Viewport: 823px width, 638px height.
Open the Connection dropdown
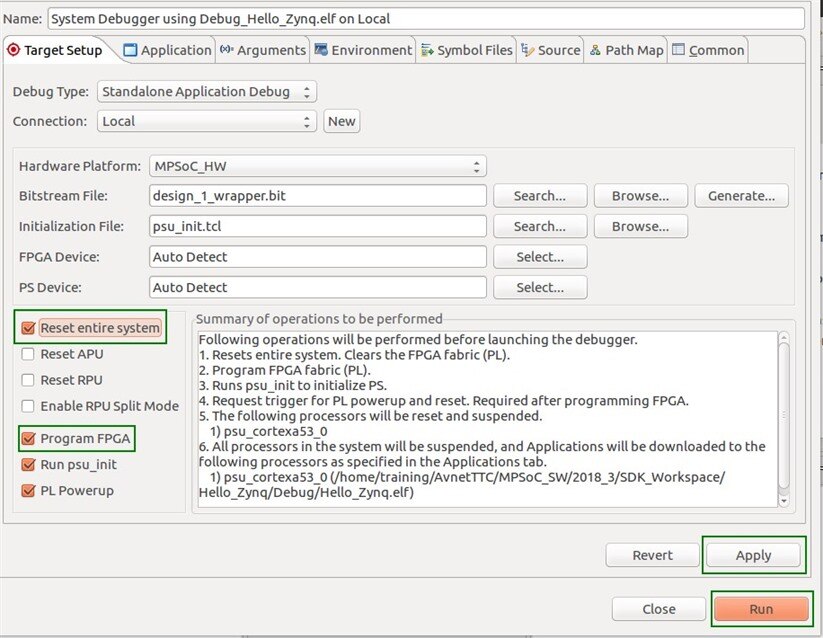(207, 121)
